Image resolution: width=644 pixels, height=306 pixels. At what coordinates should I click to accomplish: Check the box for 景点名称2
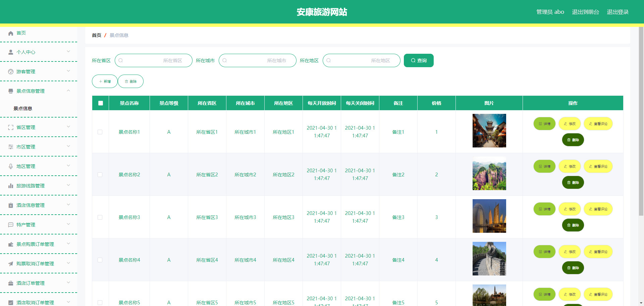pos(100,175)
